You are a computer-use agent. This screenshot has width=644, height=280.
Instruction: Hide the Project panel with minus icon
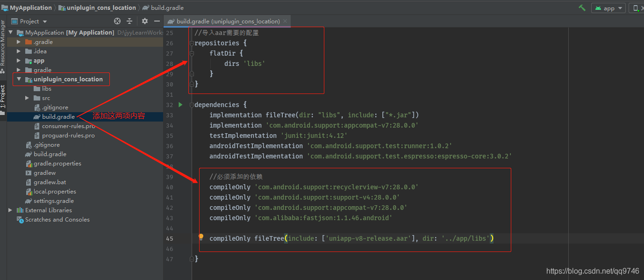157,21
